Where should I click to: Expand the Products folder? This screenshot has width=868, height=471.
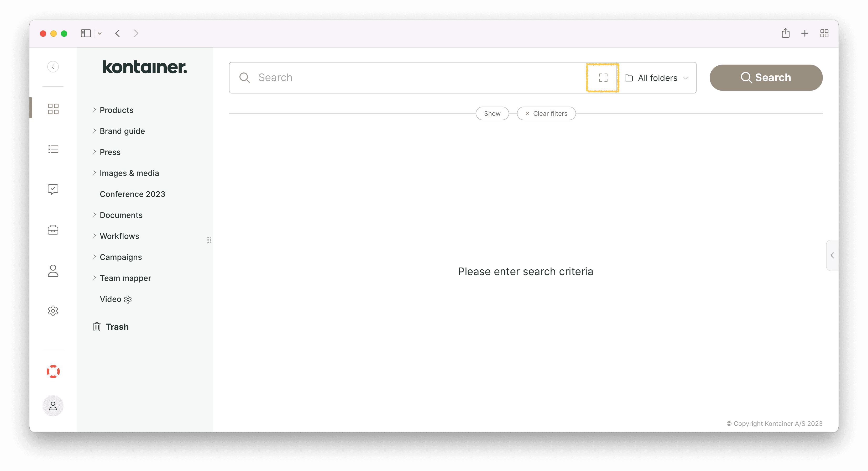116,110
